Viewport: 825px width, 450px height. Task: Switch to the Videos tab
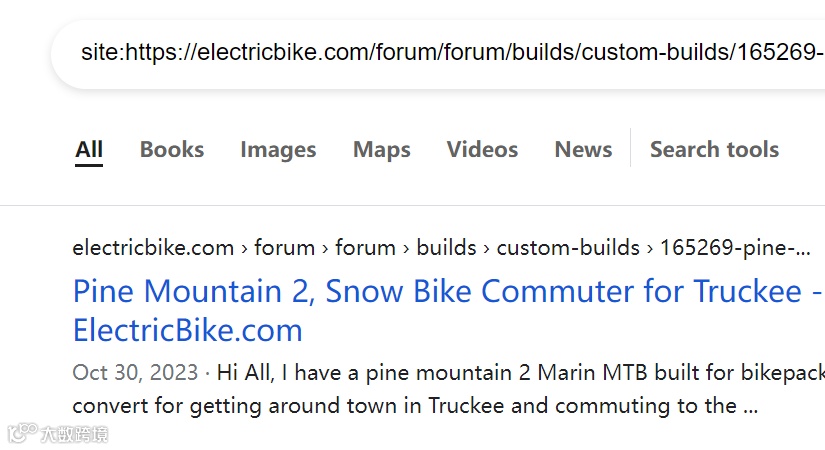[x=482, y=150]
